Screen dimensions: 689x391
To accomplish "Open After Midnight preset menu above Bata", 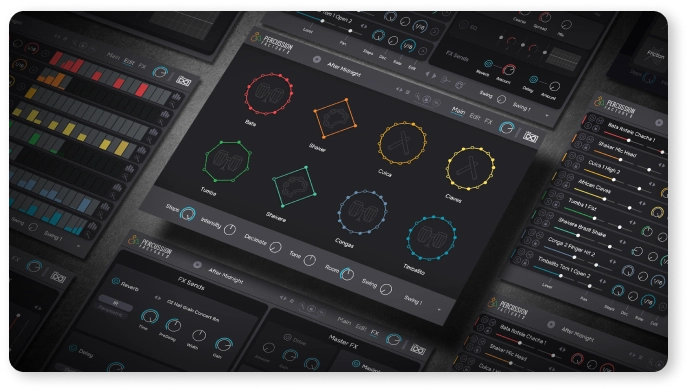I will pyautogui.click(x=343, y=69).
